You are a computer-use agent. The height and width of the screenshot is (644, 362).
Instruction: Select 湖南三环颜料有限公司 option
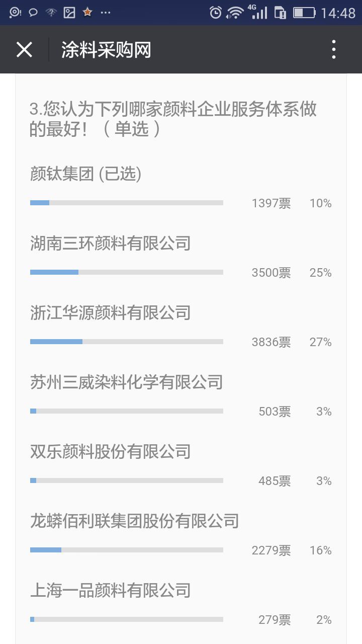coord(110,244)
